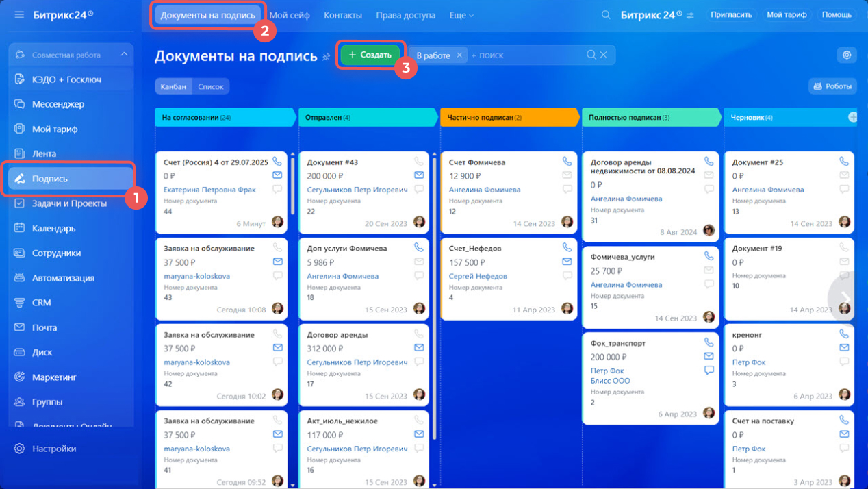This screenshot has width=868, height=489.
Task: Open the Роботы button
Action: [x=832, y=86]
